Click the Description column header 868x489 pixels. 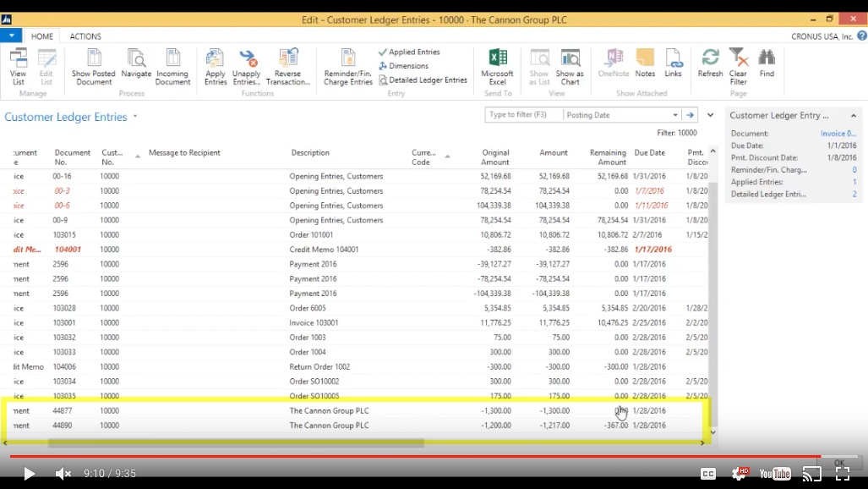(310, 152)
